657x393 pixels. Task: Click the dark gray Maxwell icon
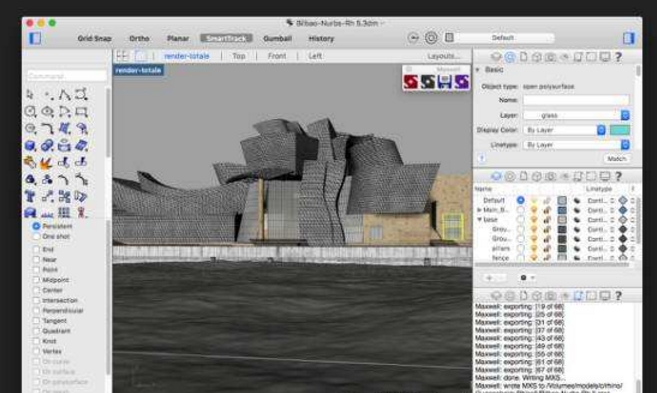pos(427,82)
